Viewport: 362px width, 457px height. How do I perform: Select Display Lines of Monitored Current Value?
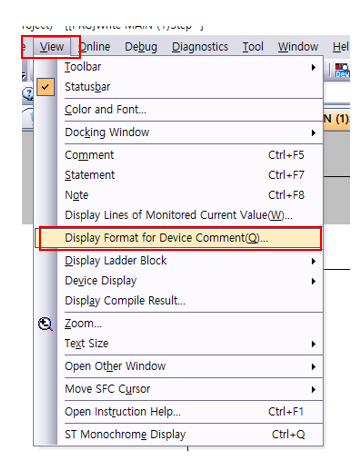[x=179, y=215]
